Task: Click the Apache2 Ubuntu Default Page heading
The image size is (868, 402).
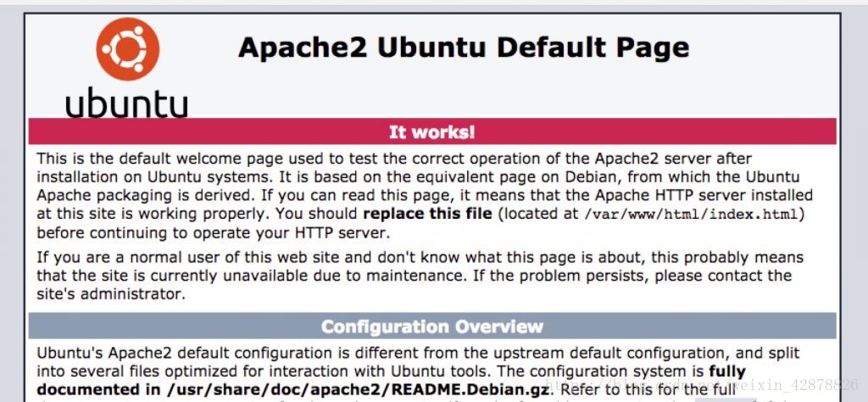Action: (464, 47)
